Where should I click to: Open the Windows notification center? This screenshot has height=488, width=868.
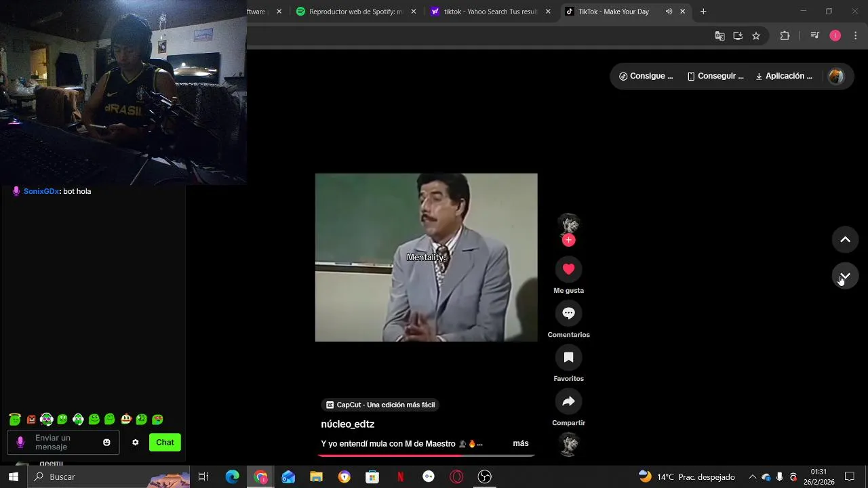tap(850, 477)
